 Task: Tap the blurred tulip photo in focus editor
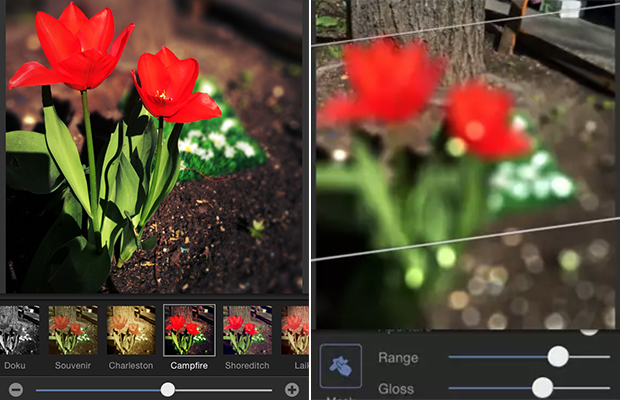(466, 164)
